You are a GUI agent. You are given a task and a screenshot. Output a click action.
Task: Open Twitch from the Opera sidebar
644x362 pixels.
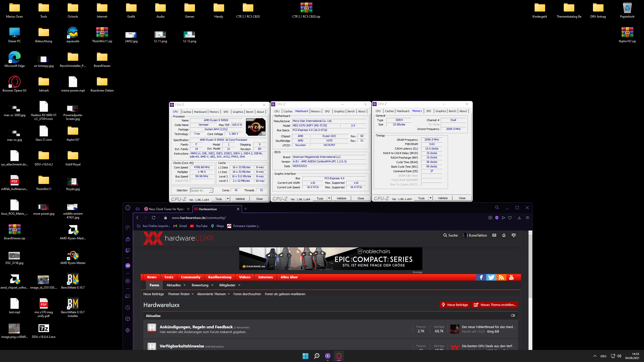coord(128,250)
